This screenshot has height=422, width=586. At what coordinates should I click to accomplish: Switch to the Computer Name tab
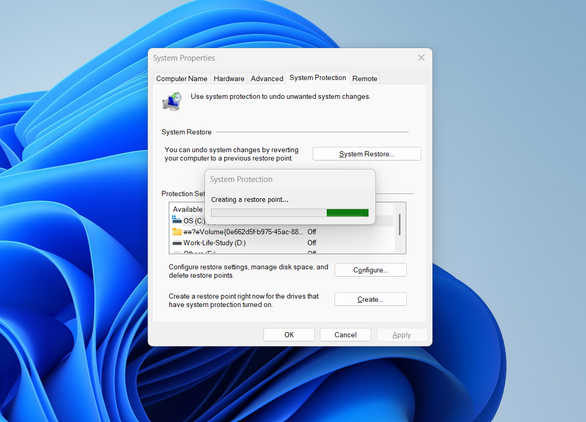pyautogui.click(x=182, y=78)
